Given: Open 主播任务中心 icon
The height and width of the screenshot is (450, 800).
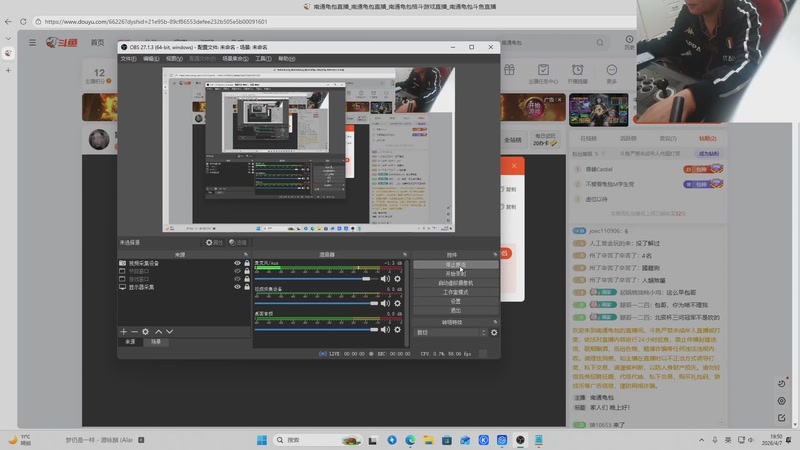Looking at the screenshot, I should (x=543, y=73).
